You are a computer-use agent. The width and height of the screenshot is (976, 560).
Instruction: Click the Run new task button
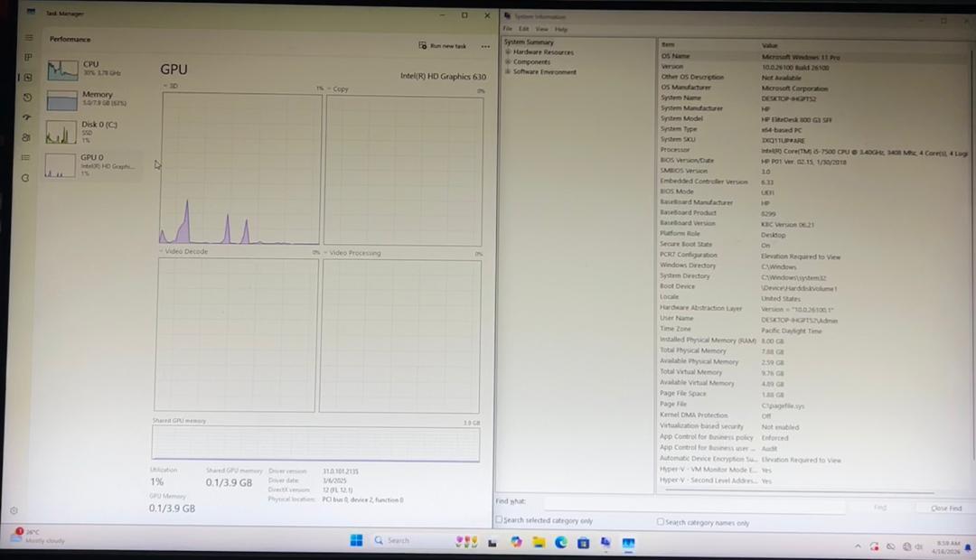point(443,46)
